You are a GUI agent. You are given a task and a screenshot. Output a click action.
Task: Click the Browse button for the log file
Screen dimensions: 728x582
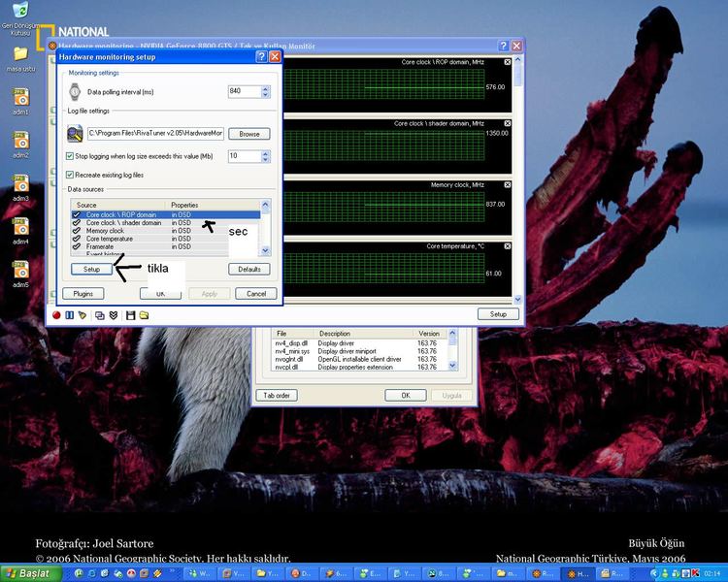tap(248, 134)
